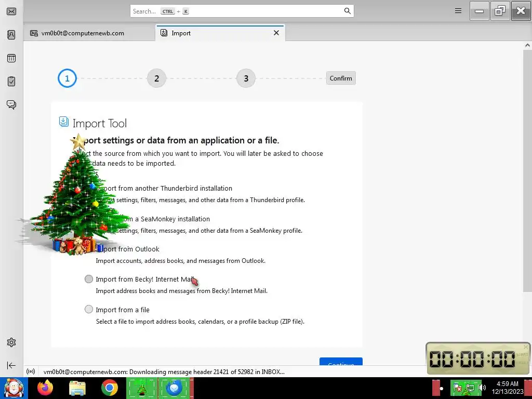
Task: Open the taskbar clock showing 4:59 AM
Action: (x=508, y=388)
